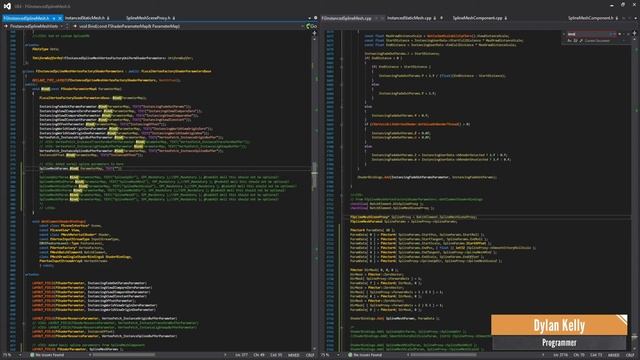The image size is (640, 360).
Task: Click the right pane Ln 2716 indicator
Action: point(560,355)
